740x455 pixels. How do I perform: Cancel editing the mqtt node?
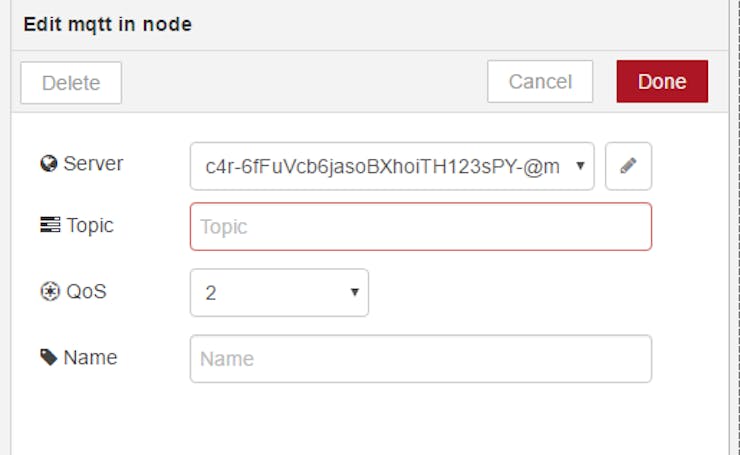[x=540, y=81]
